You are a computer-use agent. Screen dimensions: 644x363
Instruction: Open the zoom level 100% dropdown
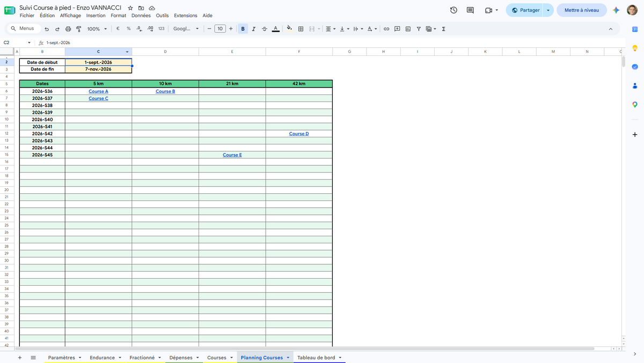pos(97,29)
